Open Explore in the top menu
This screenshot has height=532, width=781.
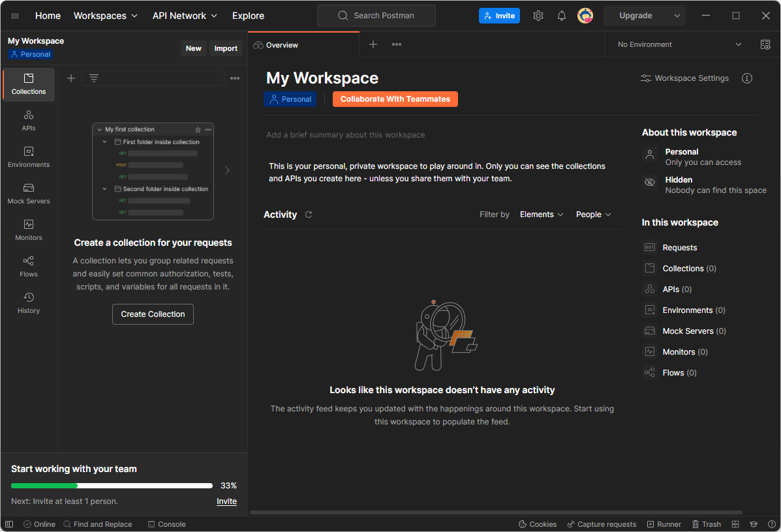(x=248, y=16)
